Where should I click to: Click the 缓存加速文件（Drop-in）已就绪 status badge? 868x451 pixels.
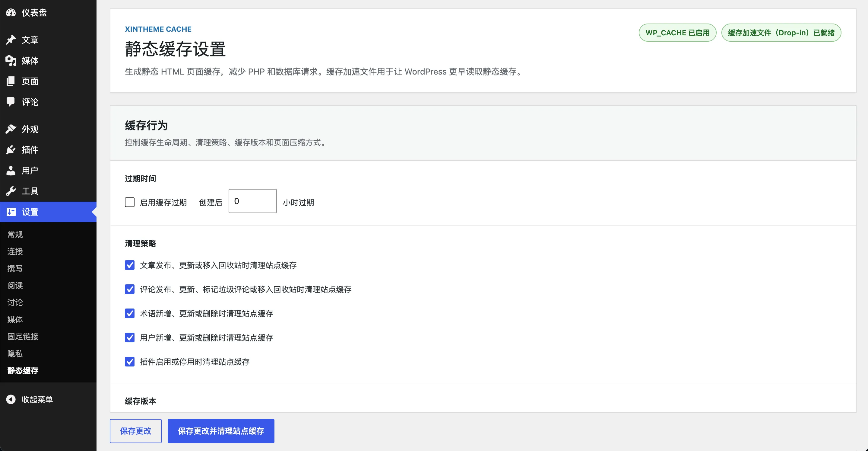pyautogui.click(x=781, y=33)
